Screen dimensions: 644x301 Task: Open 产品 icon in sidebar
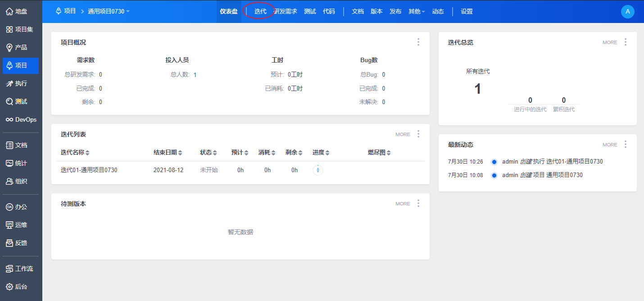[x=9, y=47]
